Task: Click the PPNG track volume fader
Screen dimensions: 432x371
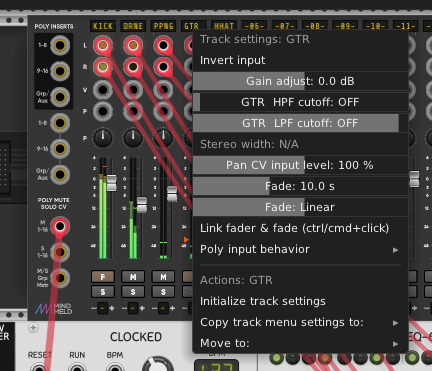Action: click(x=172, y=194)
